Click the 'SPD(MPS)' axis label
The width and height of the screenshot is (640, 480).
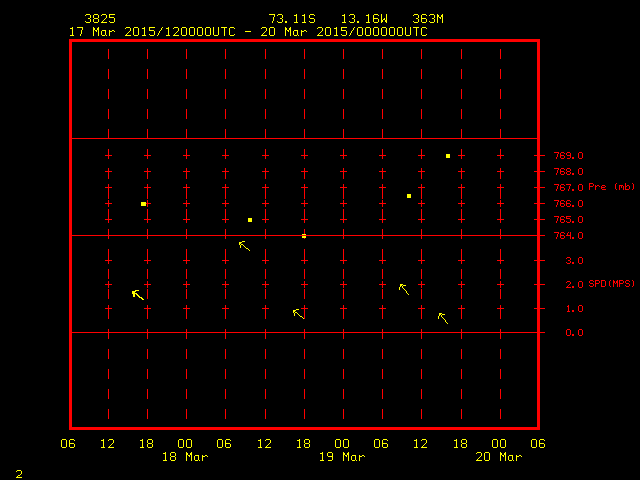point(611,284)
